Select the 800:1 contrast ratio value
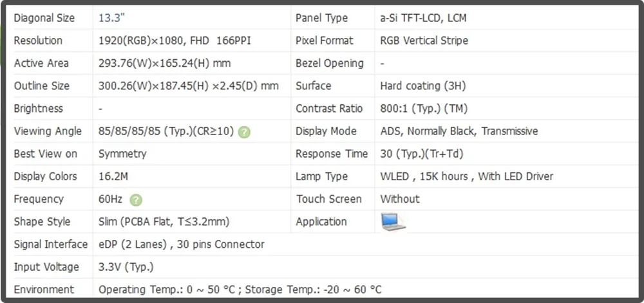This screenshot has width=644, height=303. (422, 109)
